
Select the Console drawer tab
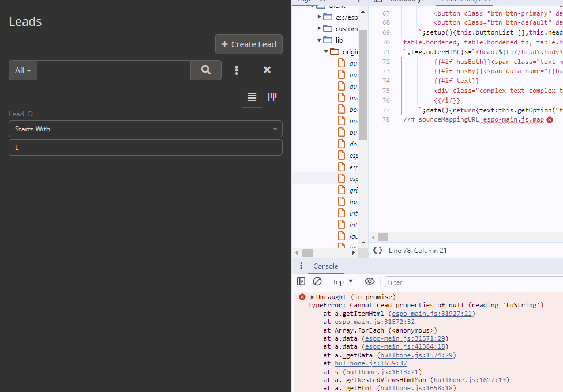pos(325,266)
